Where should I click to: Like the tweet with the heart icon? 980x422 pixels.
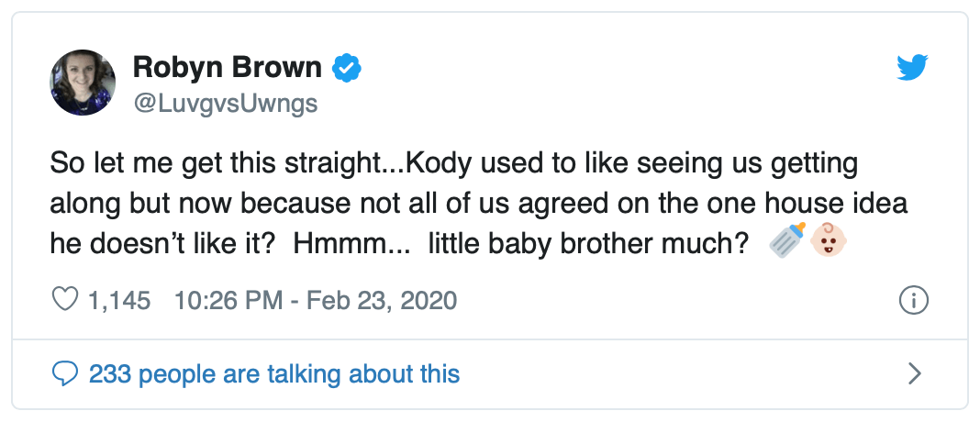click(66, 300)
